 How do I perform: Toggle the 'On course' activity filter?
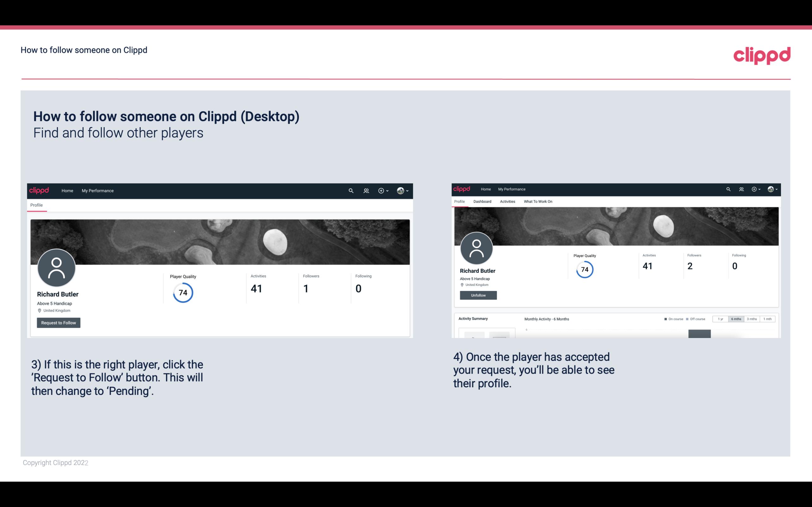[x=672, y=319]
